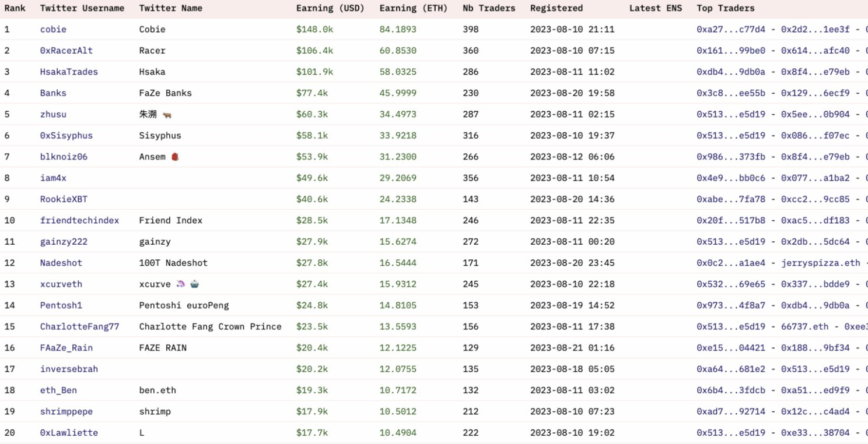This screenshot has width=868, height=444.
Task: Open the shrimppepe username link
Action: pyautogui.click(x=66, y=411)
